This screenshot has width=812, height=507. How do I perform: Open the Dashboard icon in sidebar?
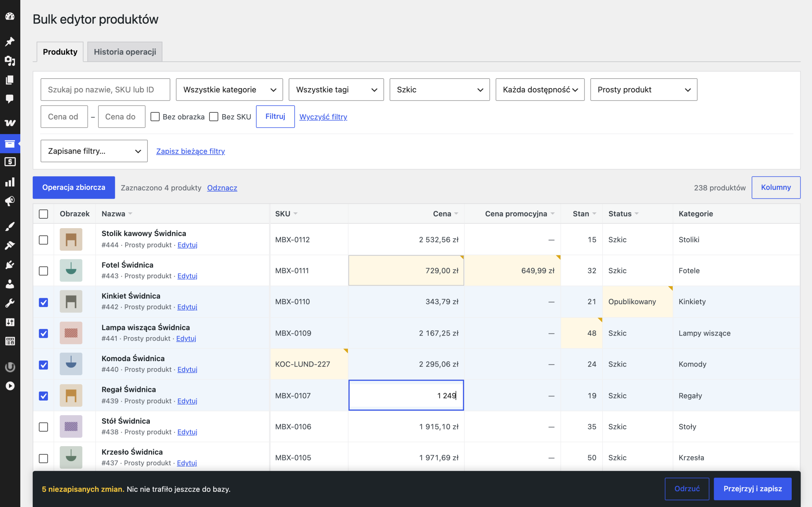pos(10,16)
